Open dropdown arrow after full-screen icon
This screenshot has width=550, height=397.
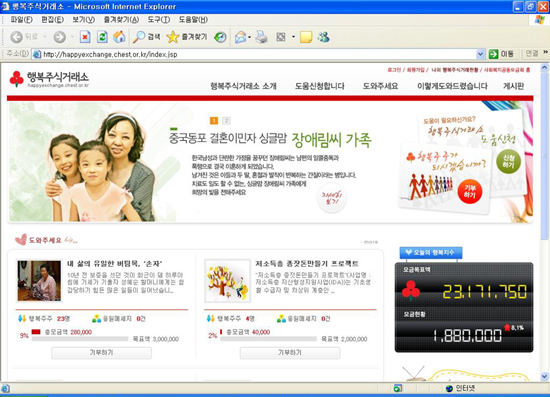293,37
